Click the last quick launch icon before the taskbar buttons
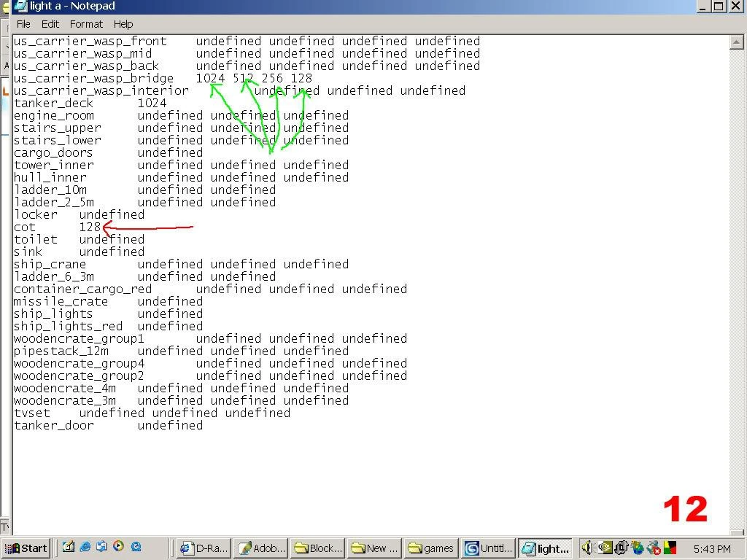This screenshot has width=747, height=560. point(136,547)
